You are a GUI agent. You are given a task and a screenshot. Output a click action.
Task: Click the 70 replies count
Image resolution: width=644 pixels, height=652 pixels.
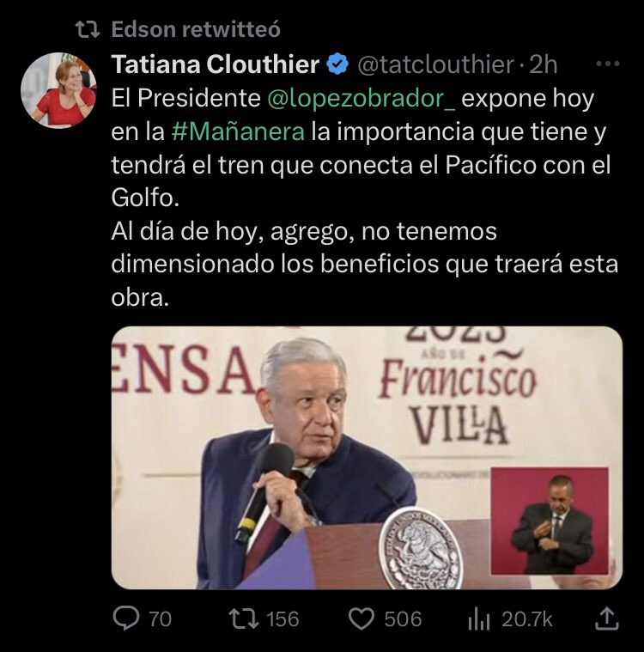tap(160, 619)
